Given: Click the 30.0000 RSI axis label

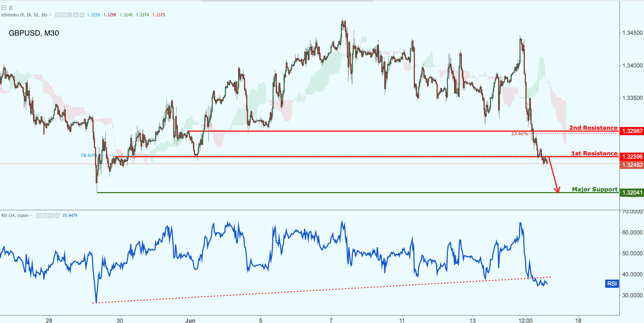Looking at the screenshot, I should click(632, 295).
